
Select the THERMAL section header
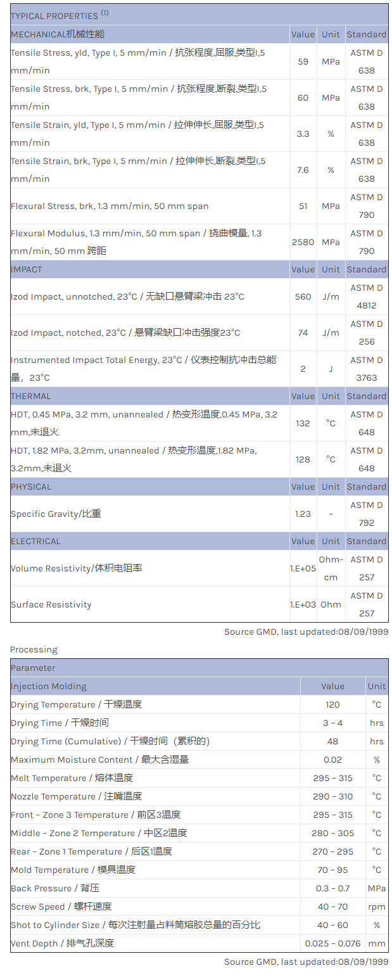coord(30,396)
